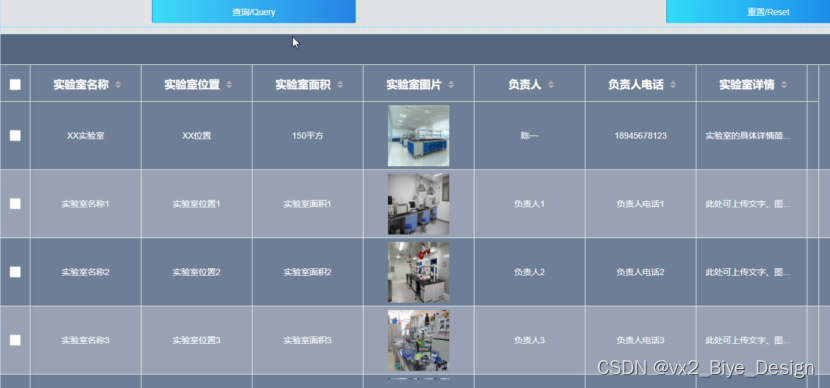830x388 pixels.
Task: Select the 实验室面积3 cell
Action: tap(308, 340)
